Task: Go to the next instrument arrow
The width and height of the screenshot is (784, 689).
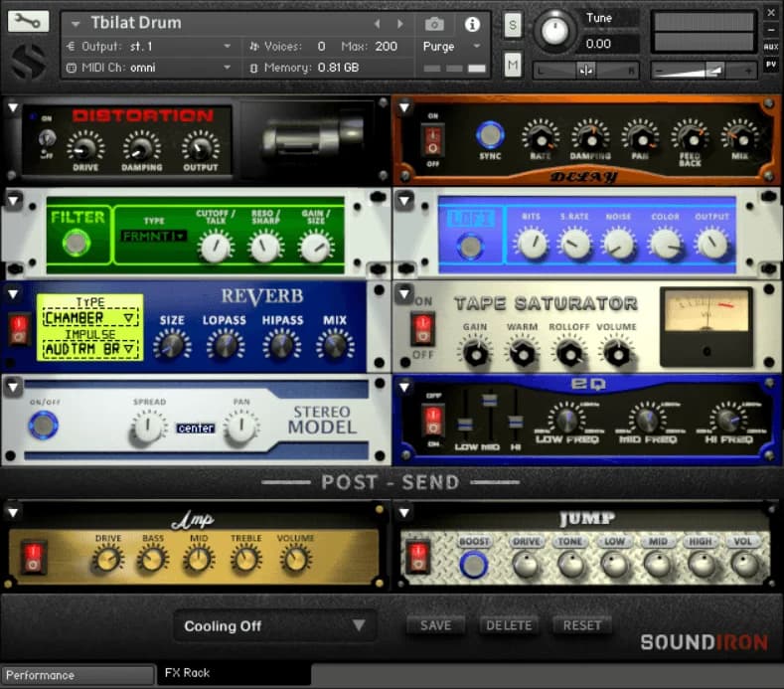Action: (400, 24)
